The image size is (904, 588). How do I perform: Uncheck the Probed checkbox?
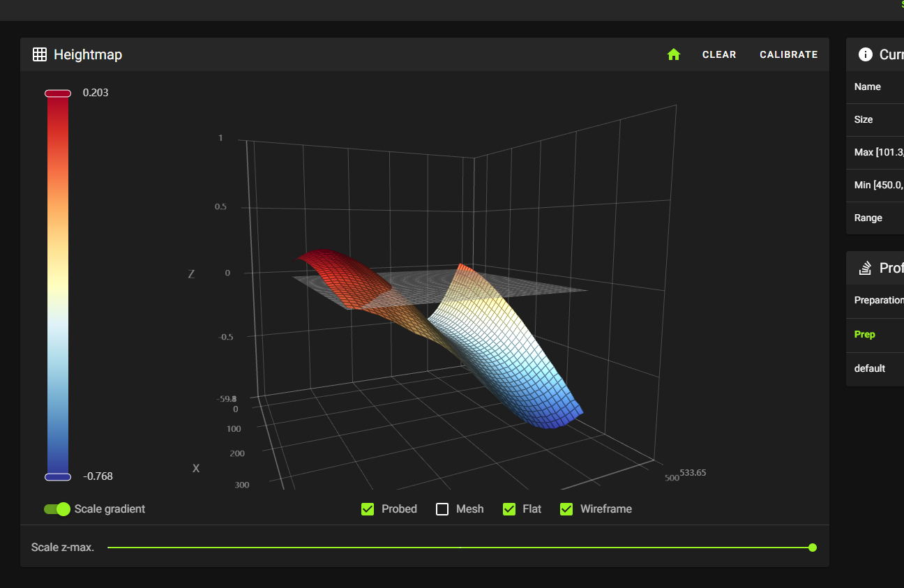coord(368,509)
